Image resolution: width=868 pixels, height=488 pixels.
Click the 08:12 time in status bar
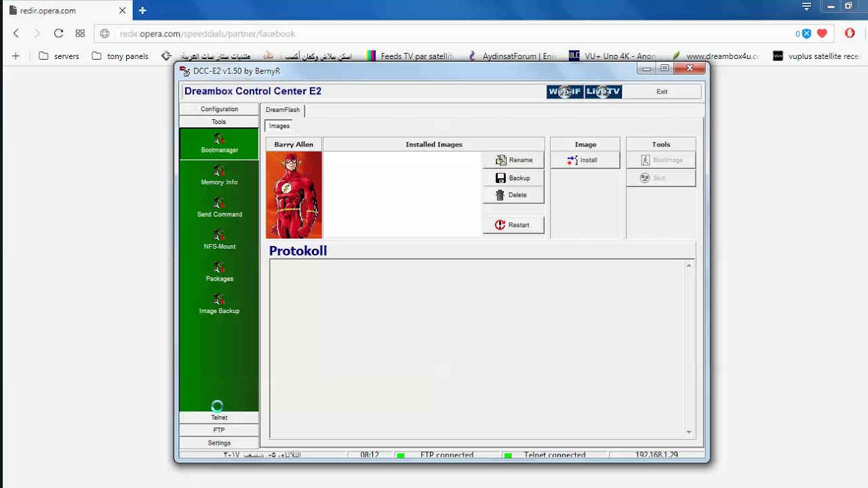tap(370, 455)
